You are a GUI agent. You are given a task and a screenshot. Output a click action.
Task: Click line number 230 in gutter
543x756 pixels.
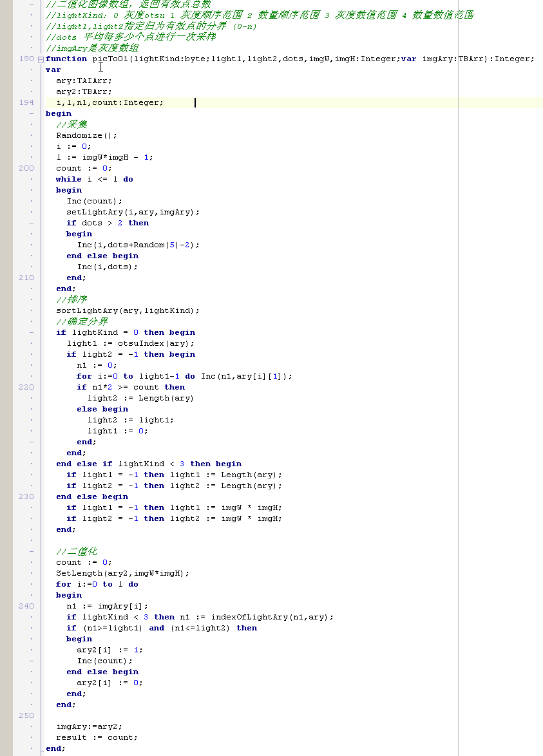tap(26, 496)
